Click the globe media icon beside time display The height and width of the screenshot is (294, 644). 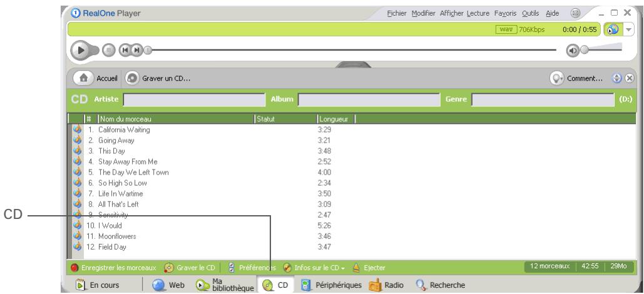click(612, 29)
